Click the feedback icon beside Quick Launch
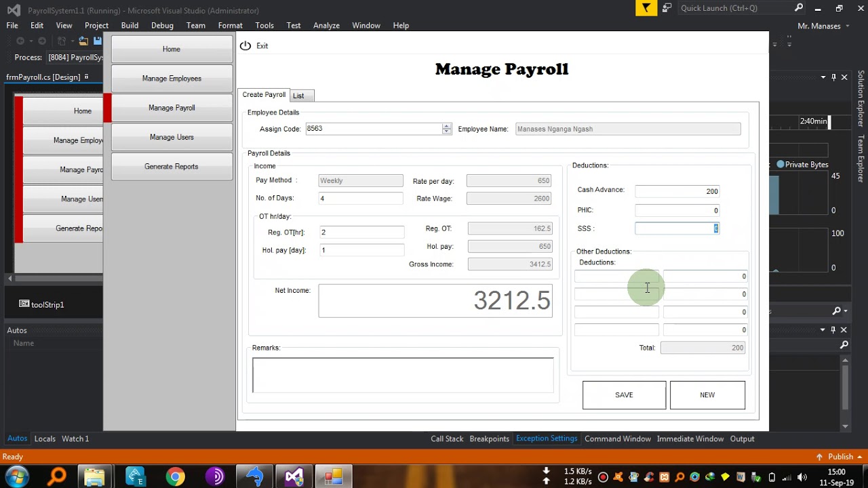Screen dimensions: 868x488 667,8
